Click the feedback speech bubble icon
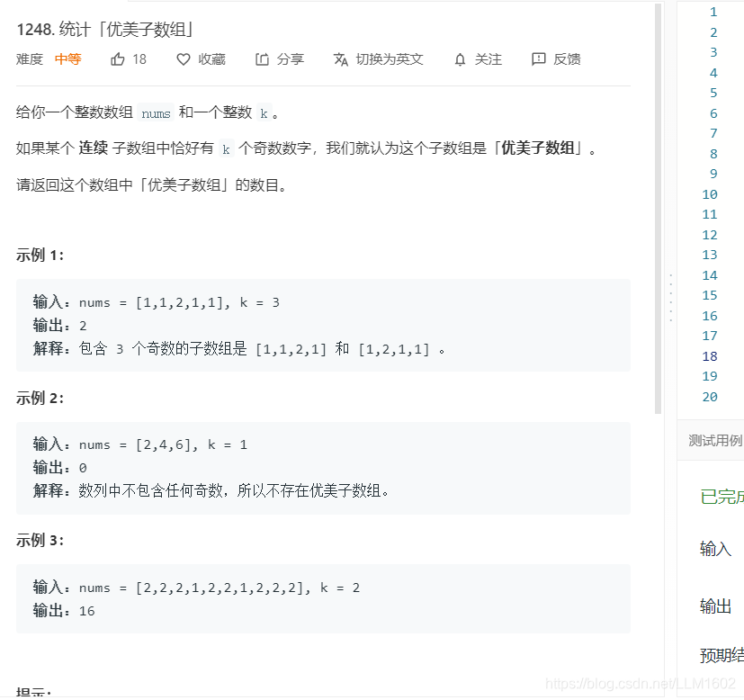This screenshot has height=700, width=744. (x=539, y=59)
